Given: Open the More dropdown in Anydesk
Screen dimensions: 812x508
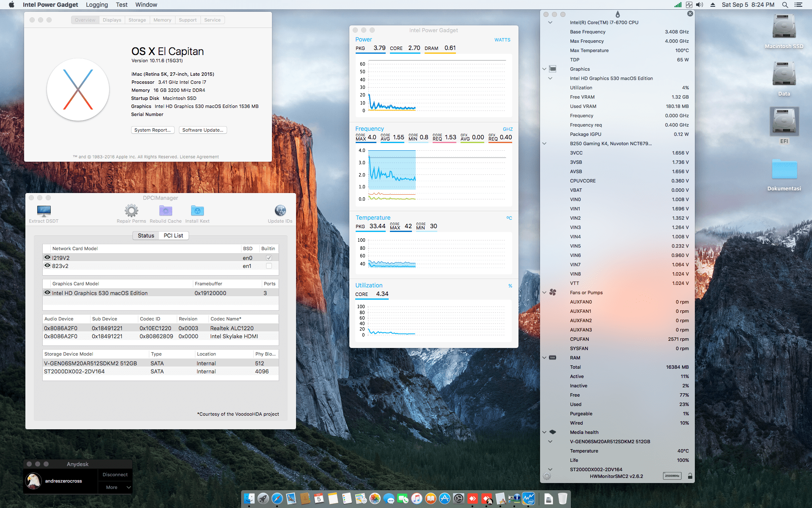Looking at the screenshot, I should point(115,487).
